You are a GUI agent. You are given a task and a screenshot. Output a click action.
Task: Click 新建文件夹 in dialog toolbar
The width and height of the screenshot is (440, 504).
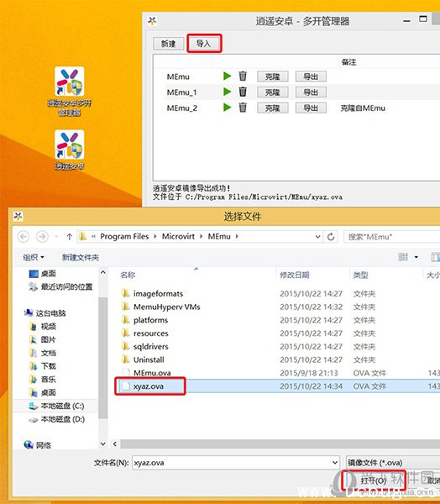[x=81, y=257]
